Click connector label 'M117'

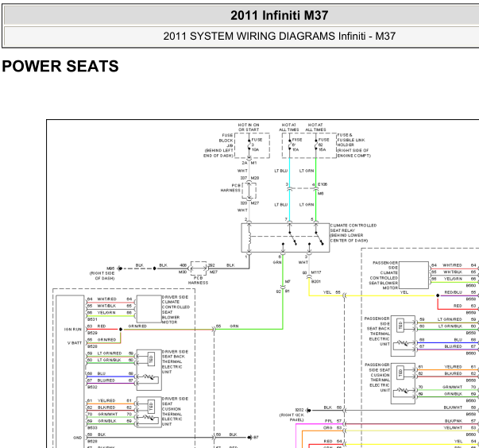pyautogui.click(x=316, y=272)
